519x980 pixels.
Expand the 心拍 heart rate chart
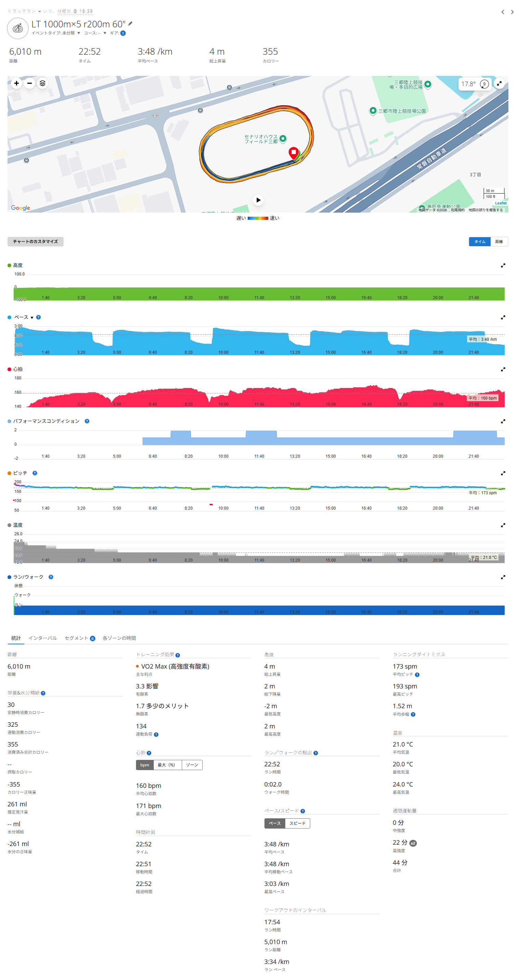coord(503,369)
